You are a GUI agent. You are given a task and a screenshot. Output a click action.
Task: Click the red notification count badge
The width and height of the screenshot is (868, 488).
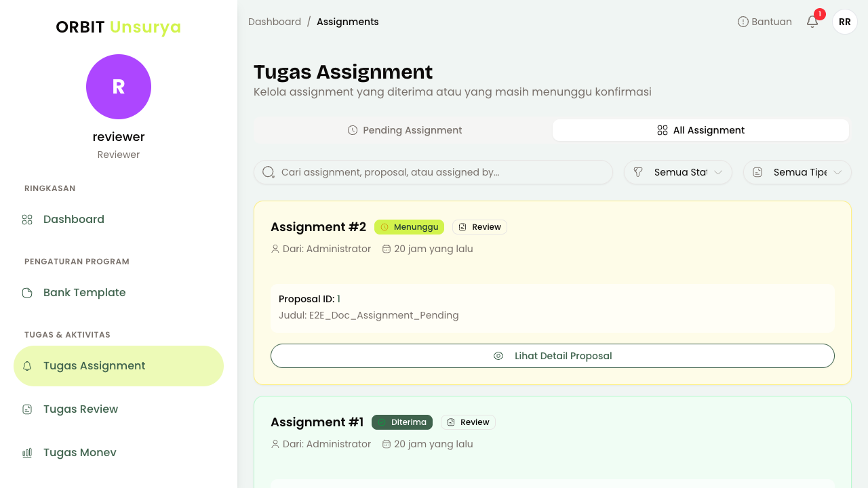[x=820, y=14]
